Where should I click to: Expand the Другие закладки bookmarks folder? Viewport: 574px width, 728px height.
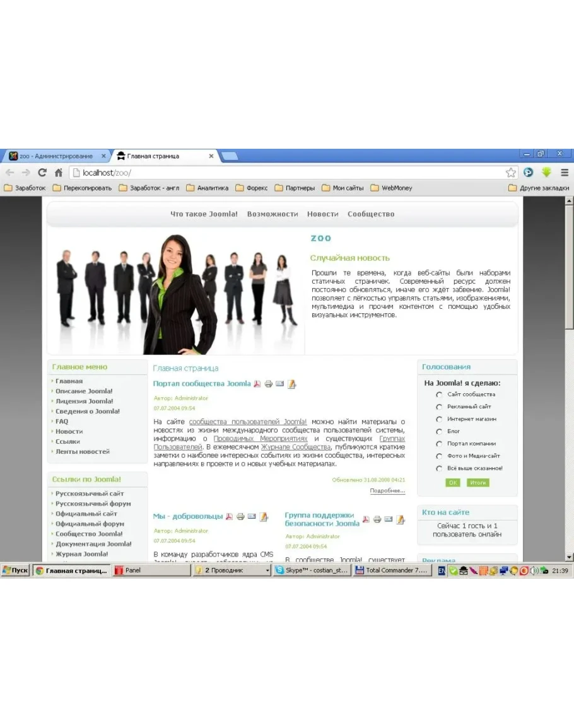pyautogui.click(x=539, y=188)
